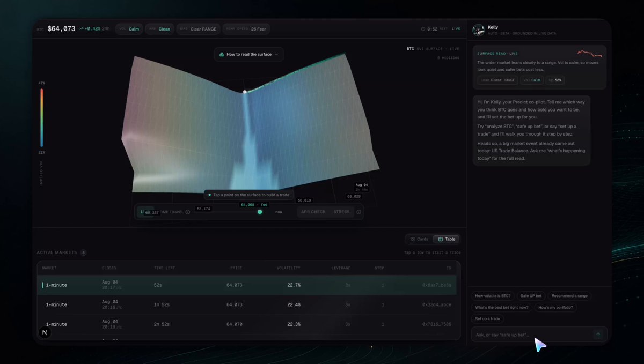Click volatility value 22.7%
This screenshot has height=364, width=644.
(294, 285)
